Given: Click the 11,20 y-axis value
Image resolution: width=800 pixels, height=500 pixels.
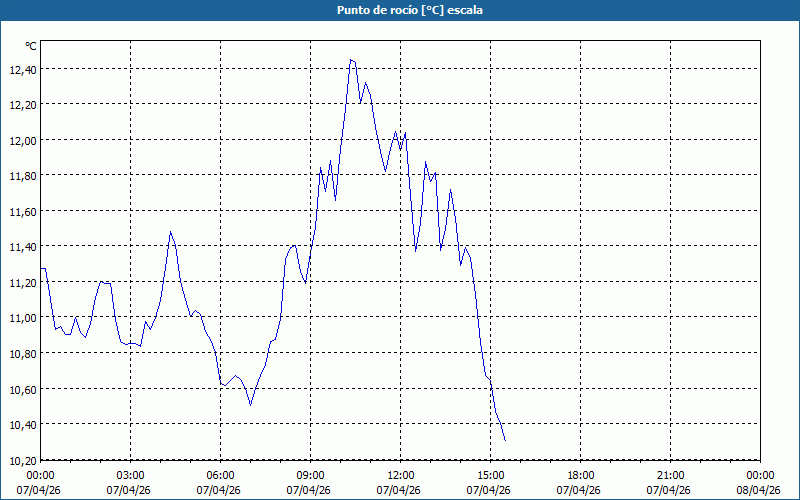Looking at the screenshot, I should 23,283.
